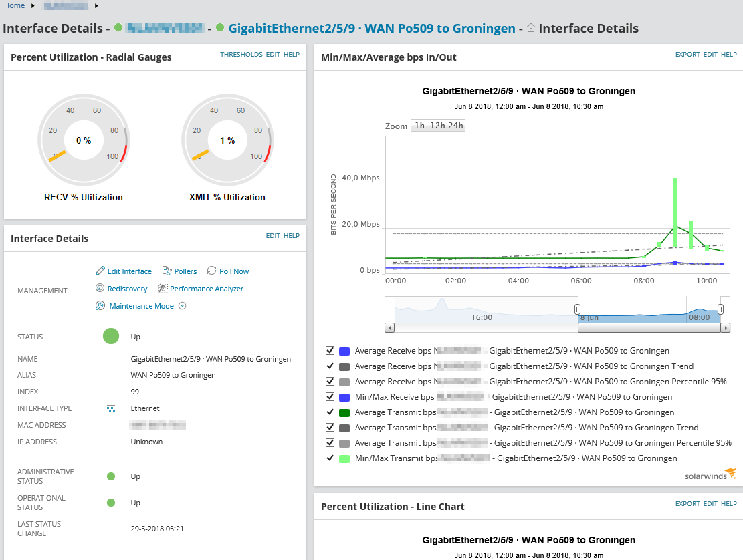Click the Edit Interface pencil icon
This screenshot has width=743, height=560.
tap(100, 271)
